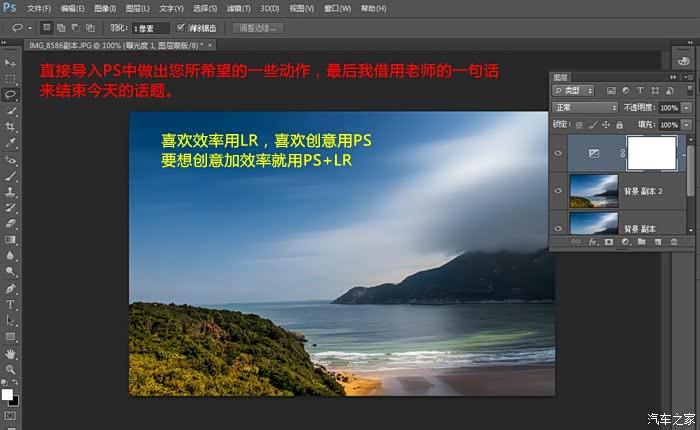The image size is (700, 430).
Task: Toggle visibility of the exposure adjustment layer
Action: point(558,153)
